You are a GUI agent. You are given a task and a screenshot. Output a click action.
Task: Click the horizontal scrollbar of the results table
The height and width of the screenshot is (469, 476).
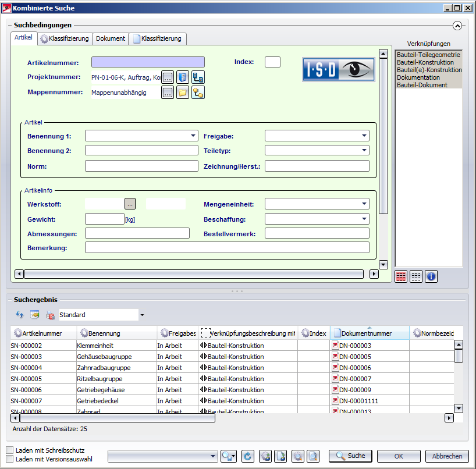coord(116,418)
